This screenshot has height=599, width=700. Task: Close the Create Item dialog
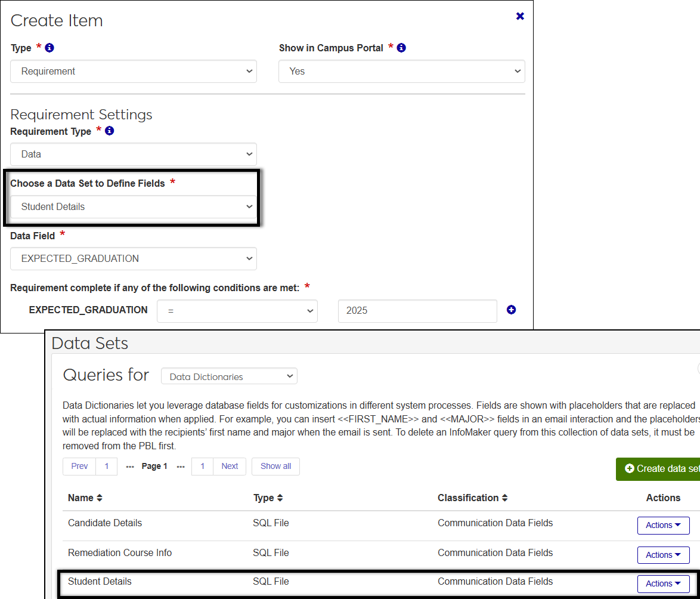pyautogui.click(x=520, y=16)
